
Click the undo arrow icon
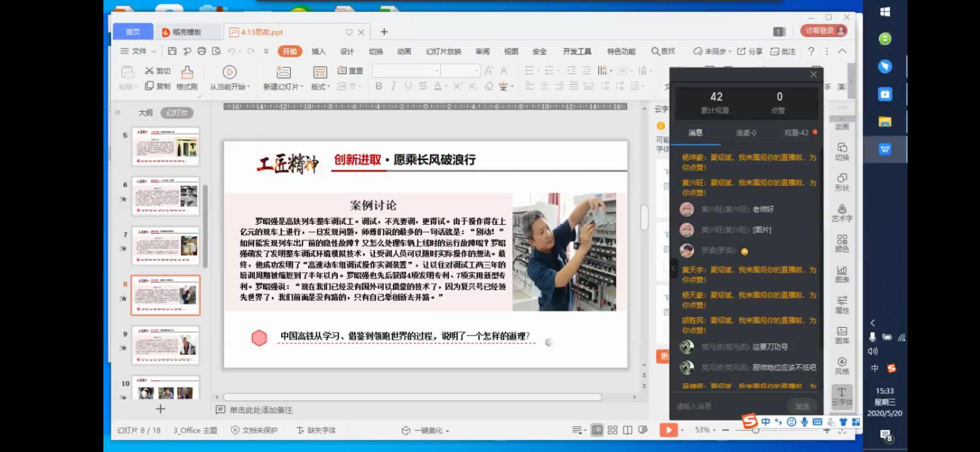(x=231, y=51)
